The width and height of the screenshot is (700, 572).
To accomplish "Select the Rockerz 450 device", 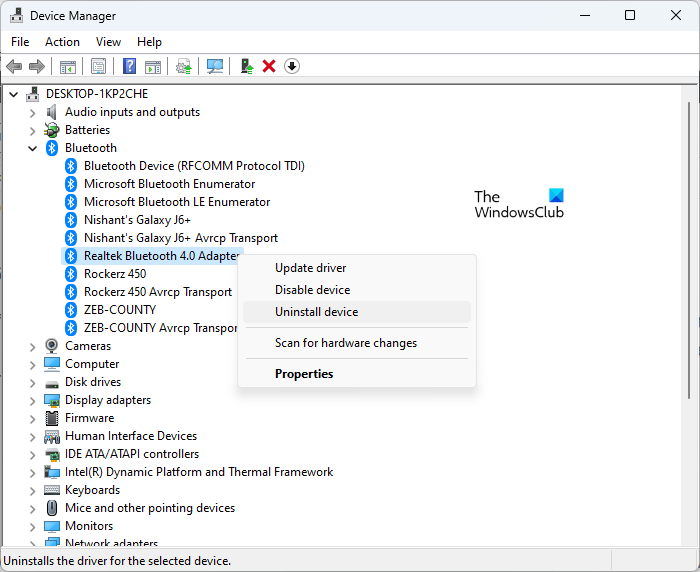I will tap(115, 274).
